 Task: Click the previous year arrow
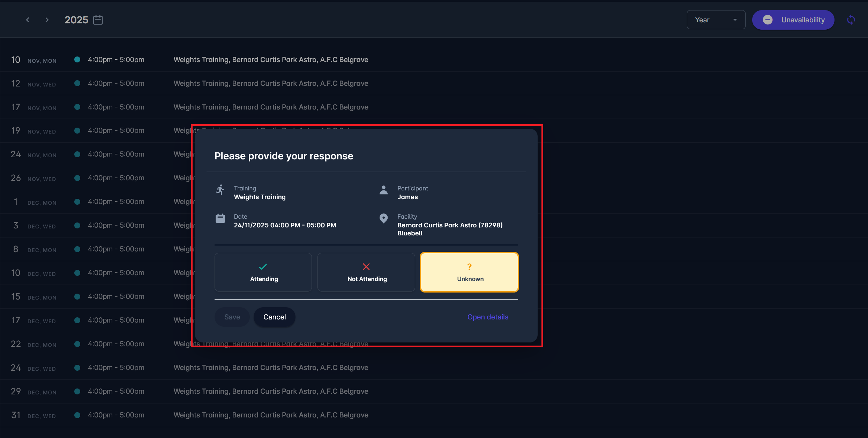(x=28, y=20)
